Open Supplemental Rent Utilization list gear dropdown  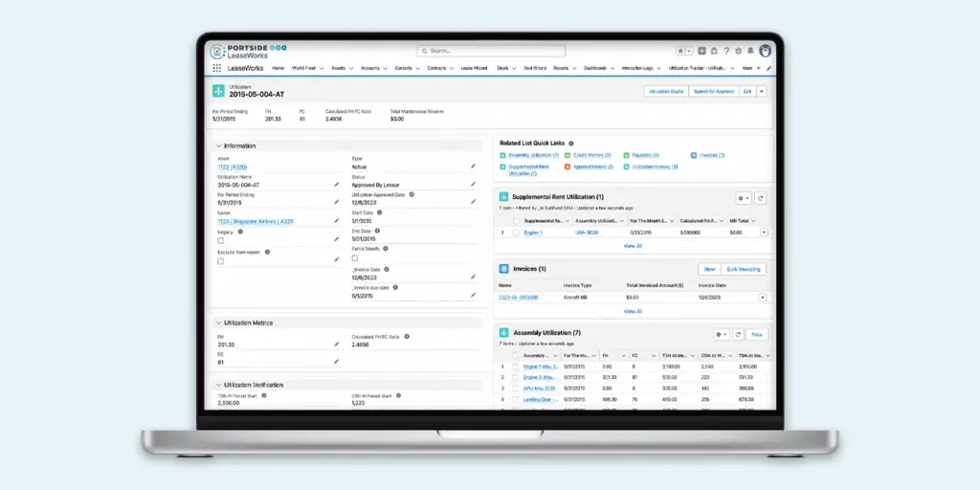click(x=743, y=198)
